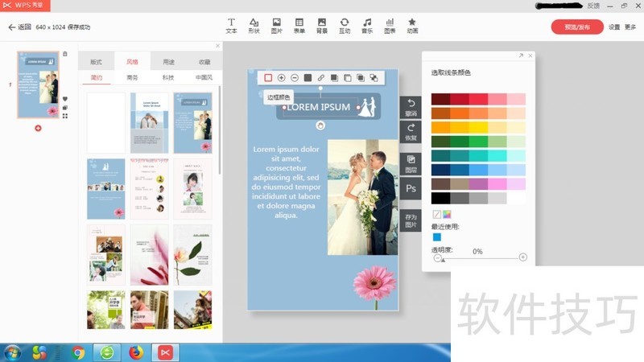644x362 pixels.
Task: Open the Interaction (互动) tool
Action: point(345,26)
